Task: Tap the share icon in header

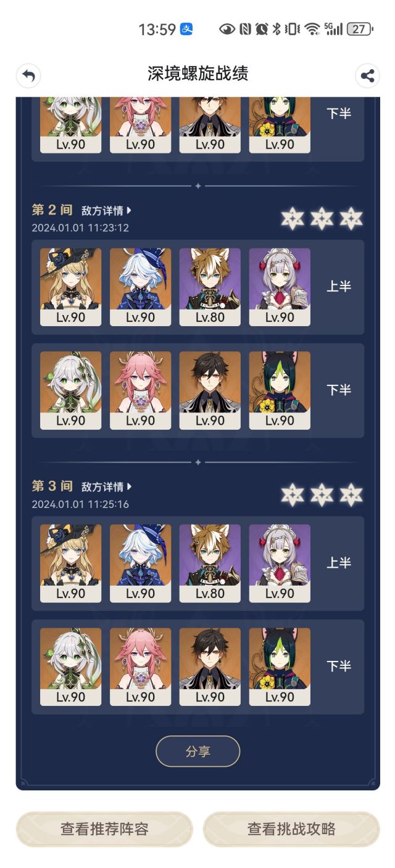Action: (367, 76)
